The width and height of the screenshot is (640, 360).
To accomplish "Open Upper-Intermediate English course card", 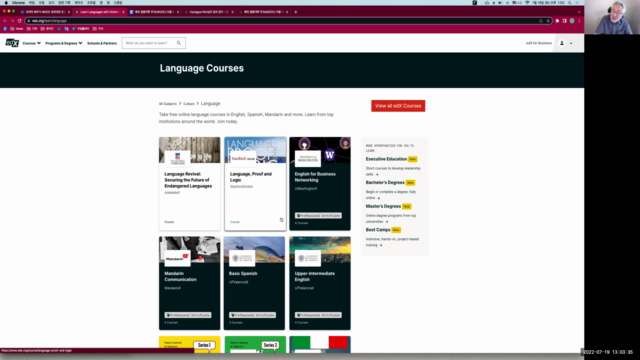I will click(320, 283).
